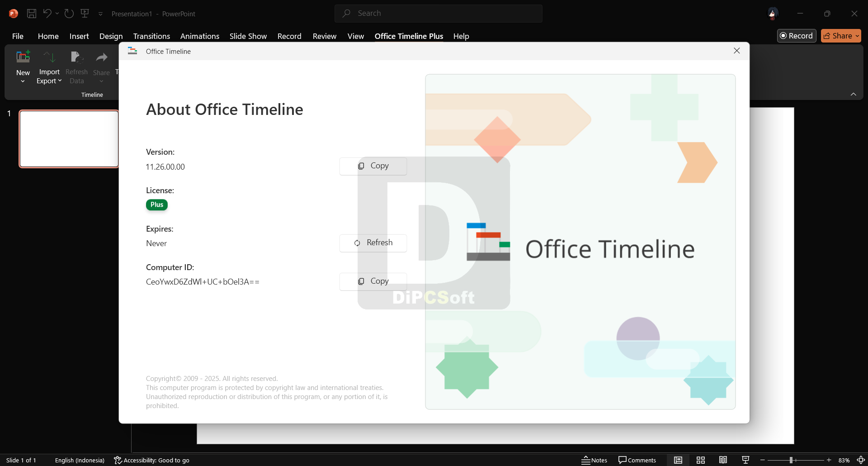
Task: Zoom in with the plus button
Action: coord(829,460)
